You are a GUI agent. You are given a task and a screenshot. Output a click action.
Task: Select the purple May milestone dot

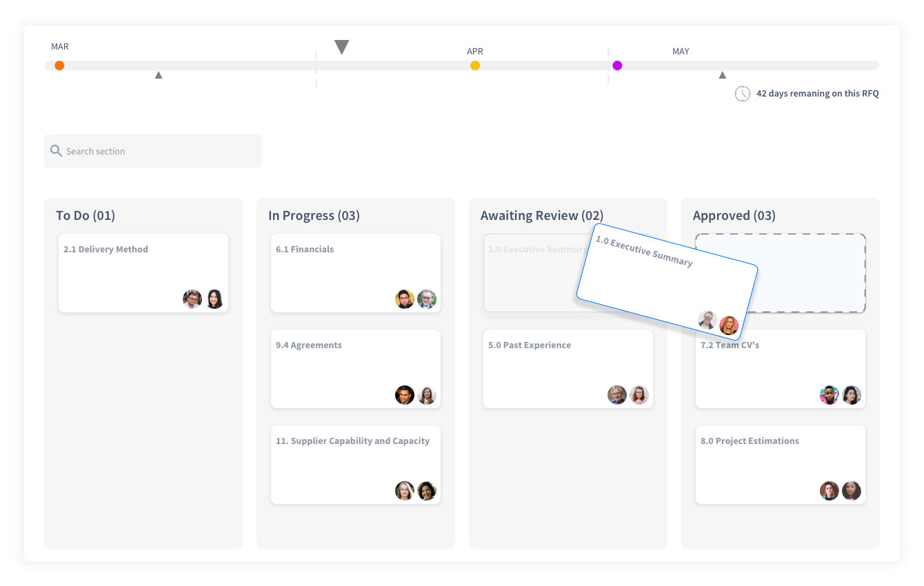pyautogui.click(x=617, y=65)
